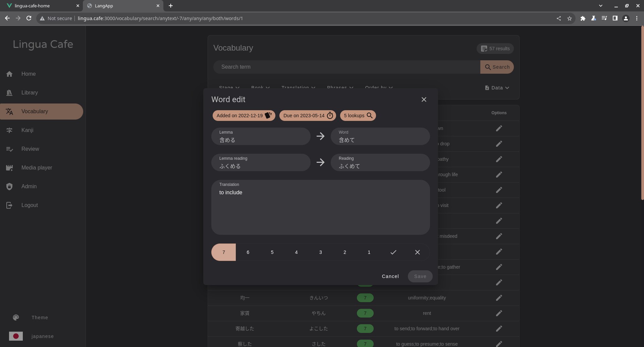Open the Kanji page from sidebar
644x347 pixels.
(x=27, y=130)
